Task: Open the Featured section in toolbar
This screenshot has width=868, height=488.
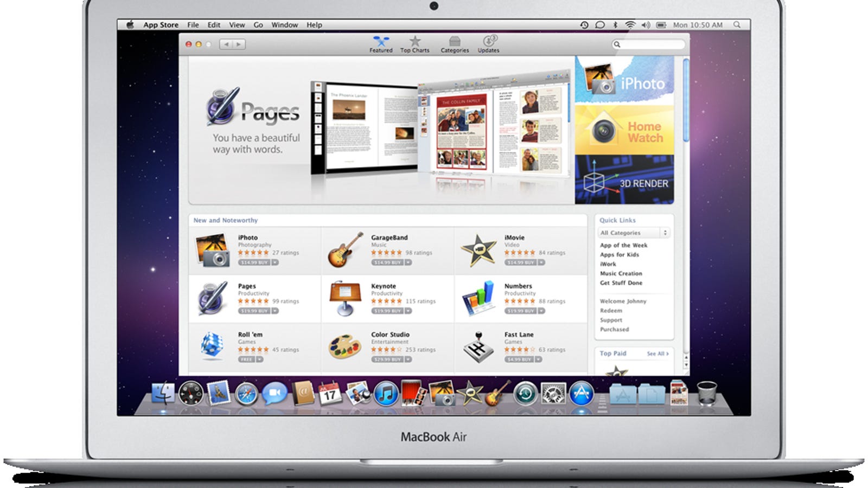Action: click(381, 44)
